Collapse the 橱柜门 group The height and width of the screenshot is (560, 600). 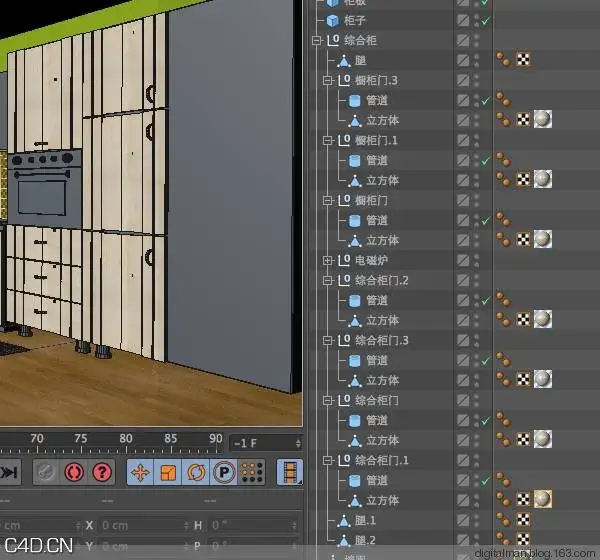click(327, 201)
